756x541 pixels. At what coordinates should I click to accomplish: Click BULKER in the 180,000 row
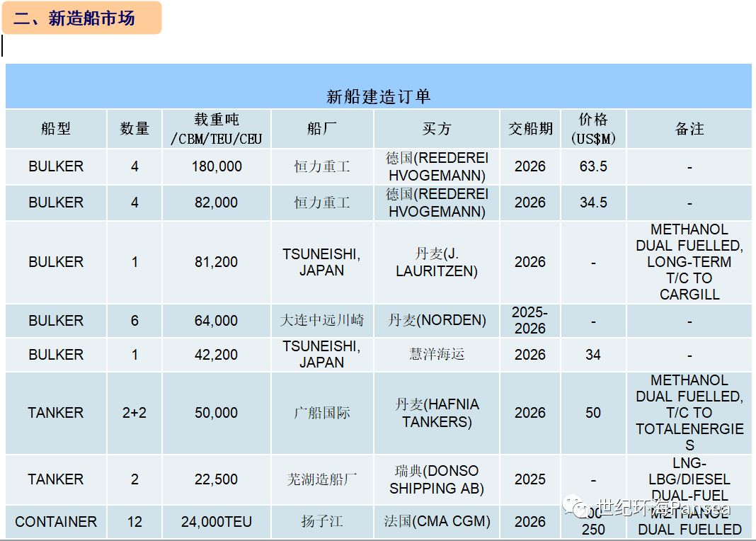point(56,166)
